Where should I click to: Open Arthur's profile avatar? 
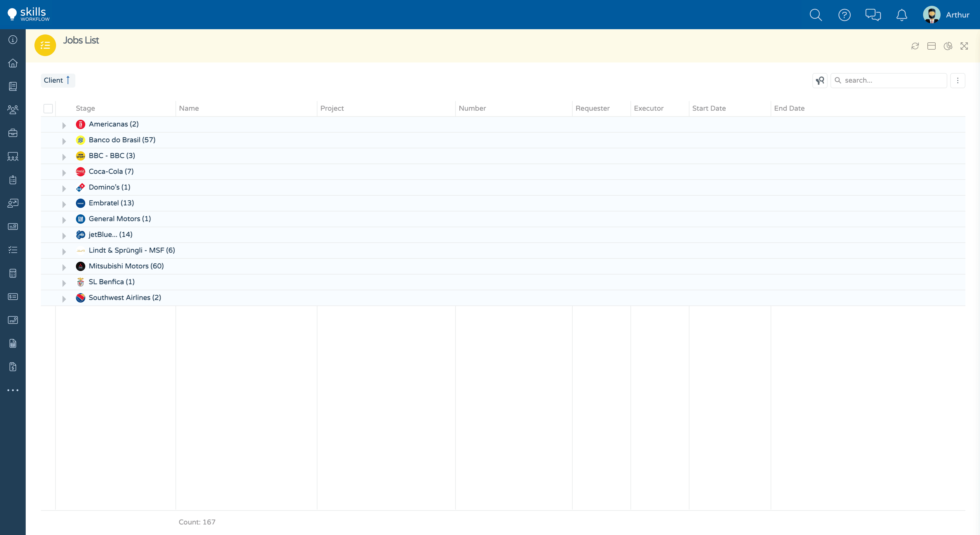[932, 15]
